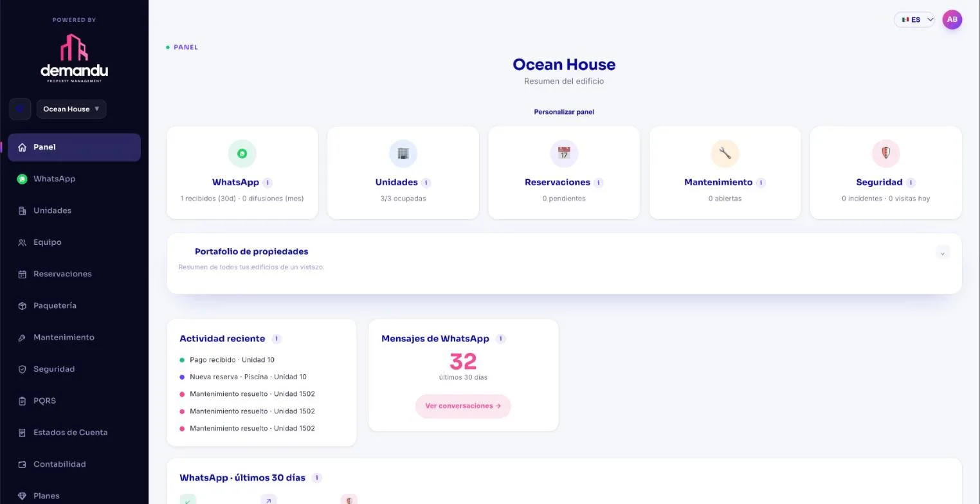Open Paquetería section in sidebar
Screen dimensions: 980x504
(x=74, y=306)
